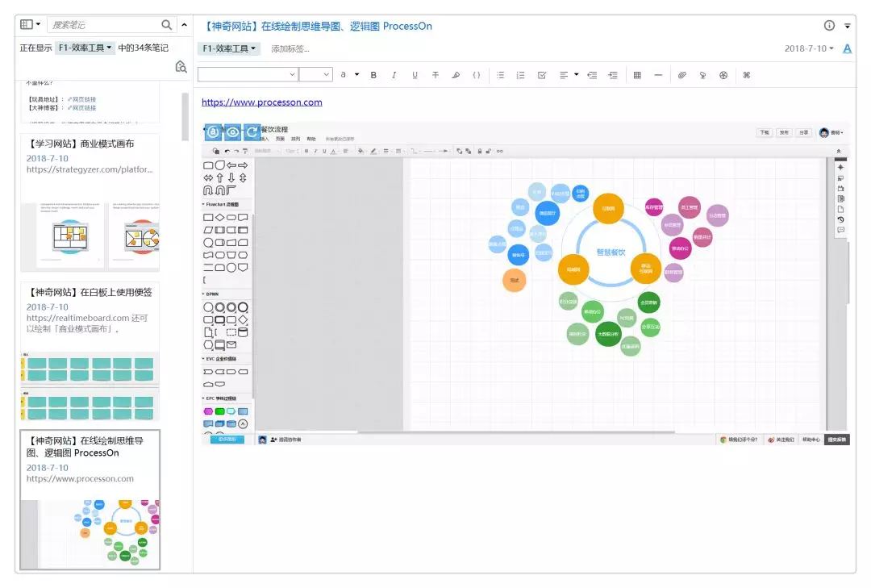Image resolution: width=871 pixels, height=588 pixels.
Task: Click the green sticky-notes whiteboard thumbnail
Action: 90,386
